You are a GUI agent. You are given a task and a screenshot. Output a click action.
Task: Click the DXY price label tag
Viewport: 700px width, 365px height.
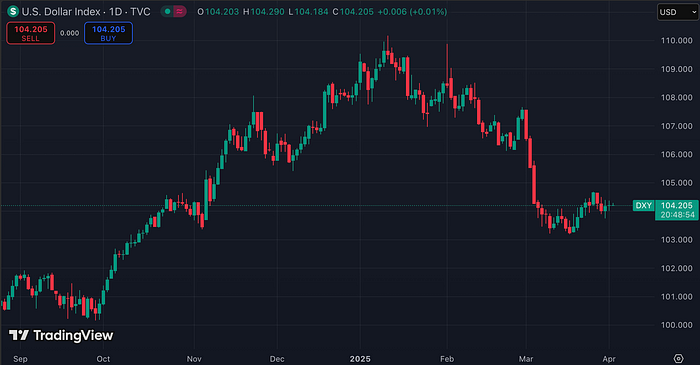[x=643, y=205]
